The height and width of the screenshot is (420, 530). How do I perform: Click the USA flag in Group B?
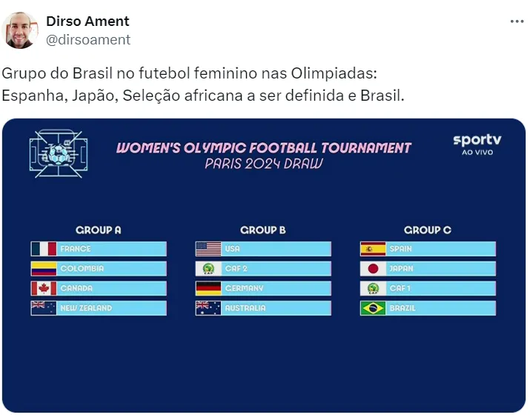point(208,249)
